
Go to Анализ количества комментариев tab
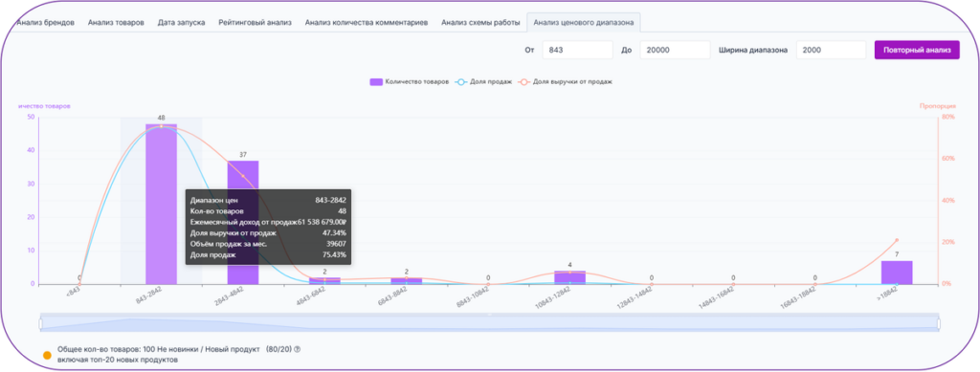(367, 22)
